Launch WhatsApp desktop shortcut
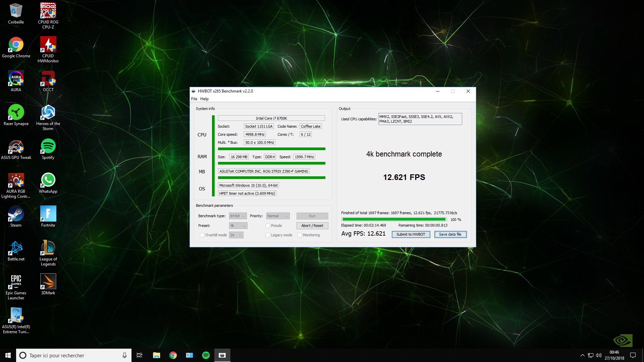The image size is (644, 362). 48,183
